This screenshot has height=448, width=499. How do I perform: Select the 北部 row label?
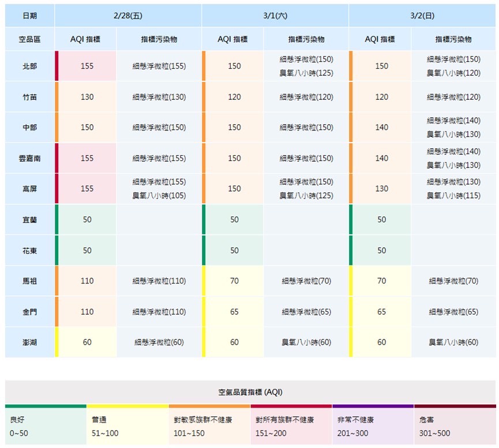click(x=29, y=66)
